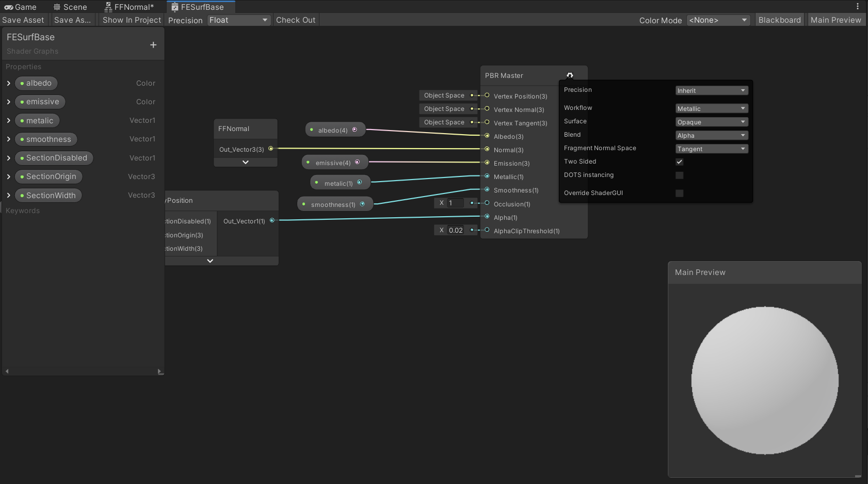868x484 pixels.
Task: Click the Save Asset button
Action: (23, 20)
